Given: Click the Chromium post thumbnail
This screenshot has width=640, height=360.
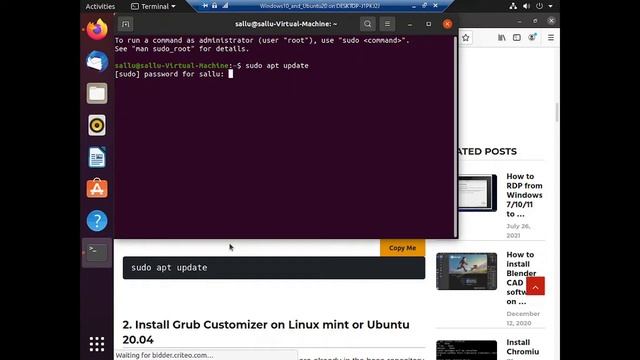Looking at the screenshot, I should point(467,350).
